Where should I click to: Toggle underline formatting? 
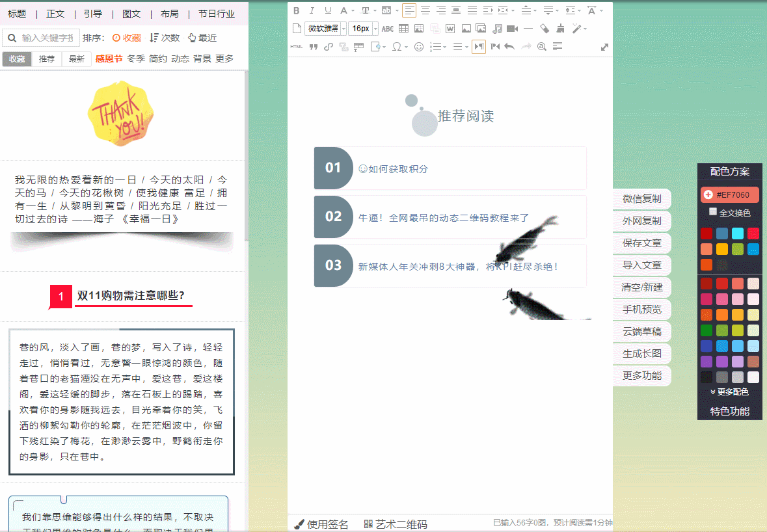tap(327, 10)
